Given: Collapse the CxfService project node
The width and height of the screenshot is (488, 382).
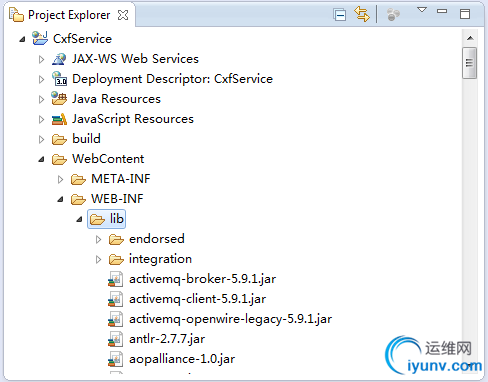Looking at the screenshot, I should (x=22, y=39).
